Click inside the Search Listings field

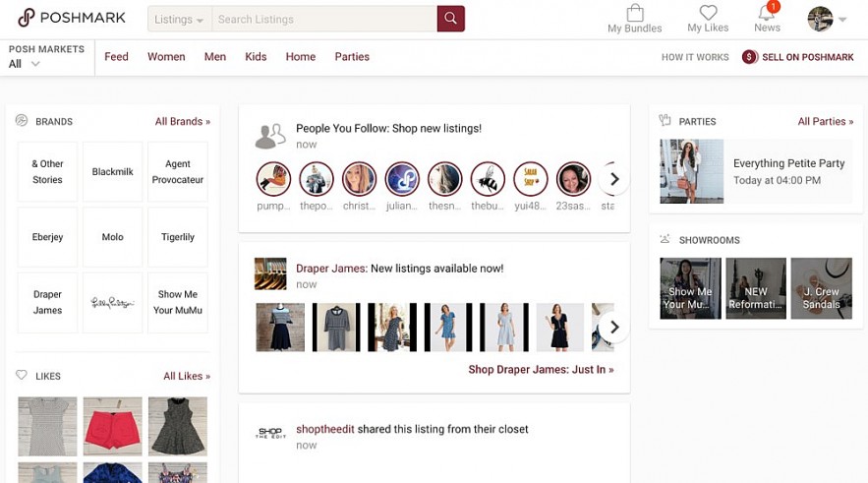point(324,19)
